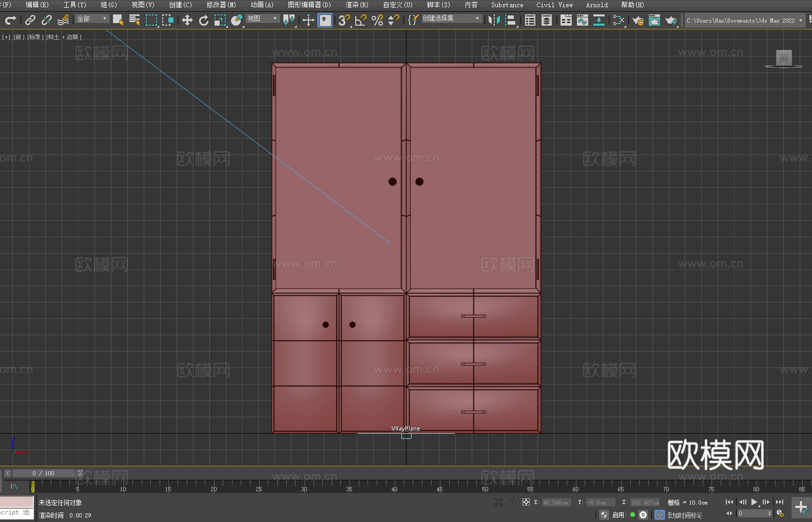Activate the Select and Scale tool

pos(220,20)
